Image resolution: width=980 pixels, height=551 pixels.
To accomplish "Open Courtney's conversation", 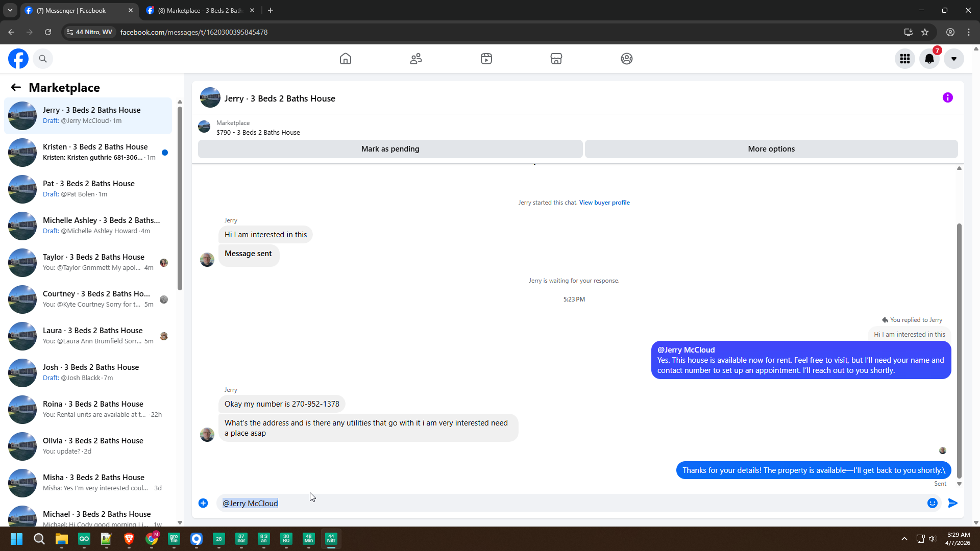I will coord(88,299).
